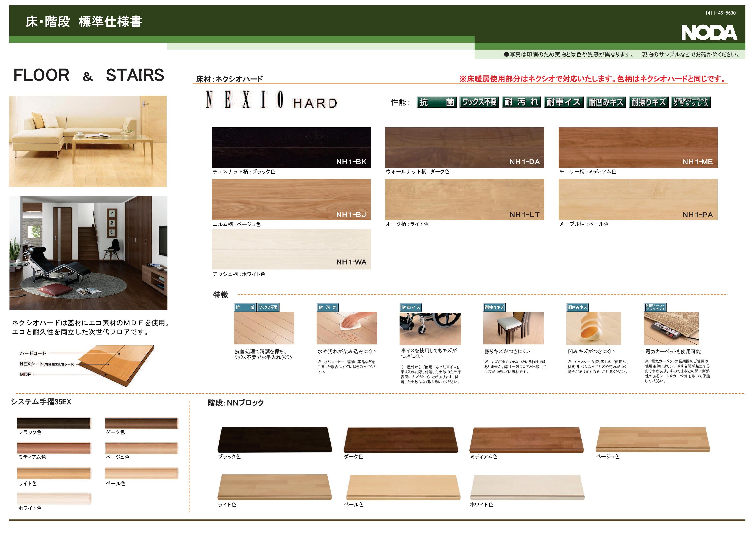The height and width of the screenshot is (534, 756).
Task: Open the orange caster dent photo
Action: pos(594,328)
